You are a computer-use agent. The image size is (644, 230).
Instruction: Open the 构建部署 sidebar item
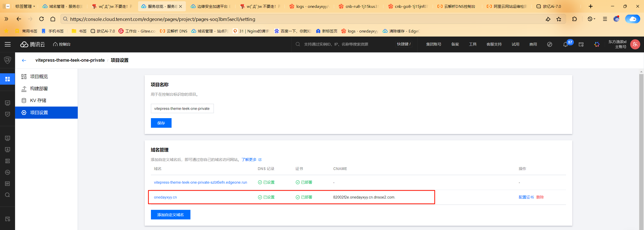coord(46,89)
